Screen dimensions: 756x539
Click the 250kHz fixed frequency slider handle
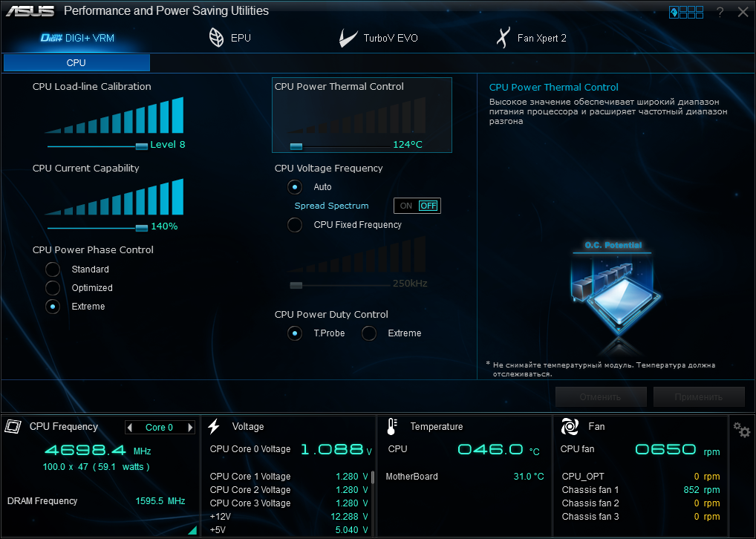(x=296, y=285)
